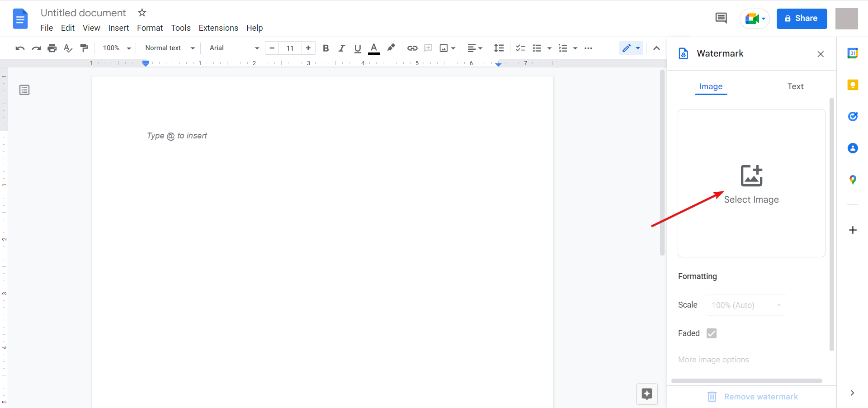Click the line and paragraph spacing icon

coord(499,48)
